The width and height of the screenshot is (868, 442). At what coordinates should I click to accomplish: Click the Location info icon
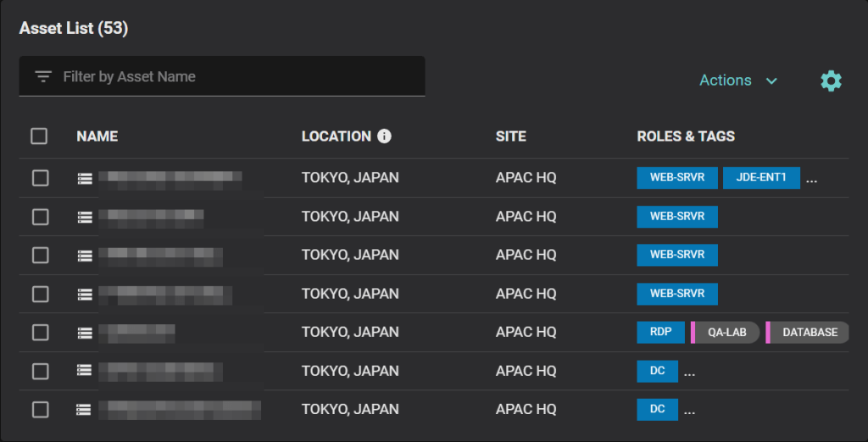(x=384, y=136)
